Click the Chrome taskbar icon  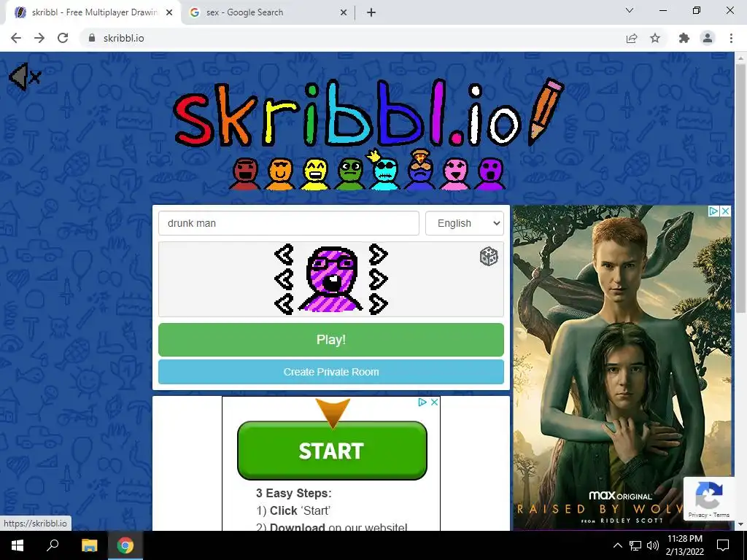click(125, 545)
